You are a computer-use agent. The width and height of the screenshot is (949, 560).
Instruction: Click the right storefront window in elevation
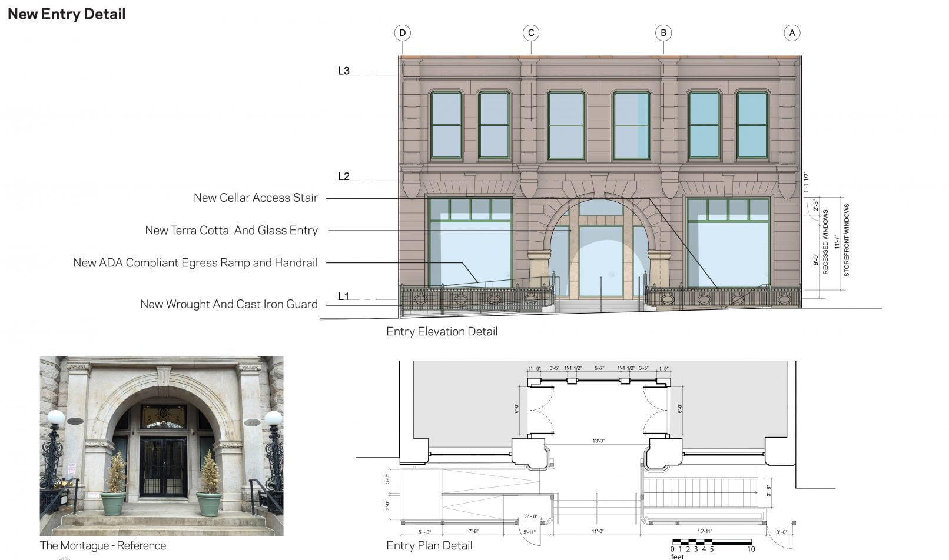[728, 242]
